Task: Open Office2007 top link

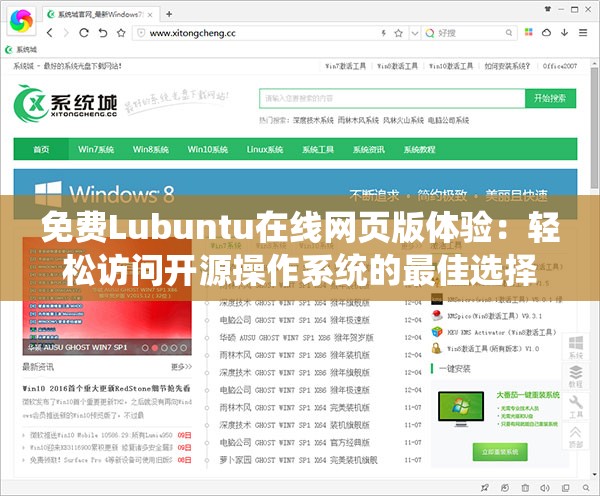Action: (x=559, y=66)
